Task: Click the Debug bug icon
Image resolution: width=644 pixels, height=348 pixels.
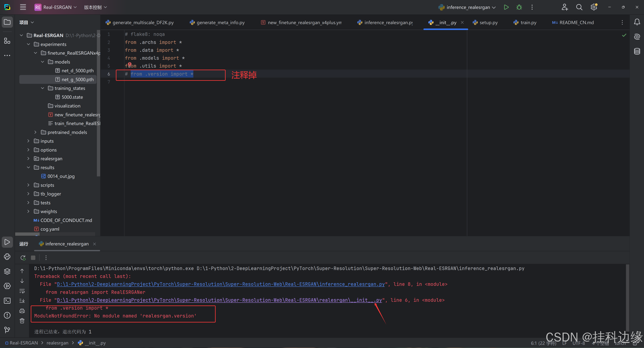Action: pyautogui.click(x=519, y=7)
